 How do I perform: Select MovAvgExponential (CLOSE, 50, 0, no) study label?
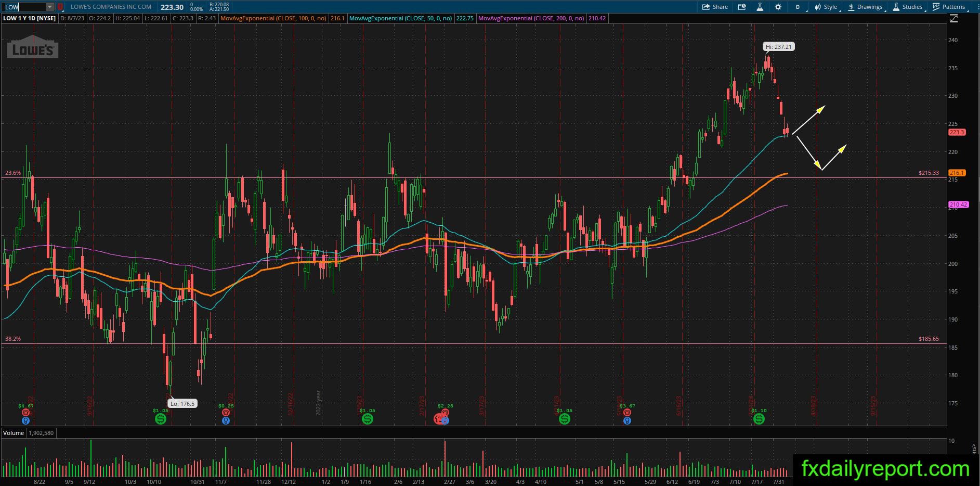click(x=400, y=18)
